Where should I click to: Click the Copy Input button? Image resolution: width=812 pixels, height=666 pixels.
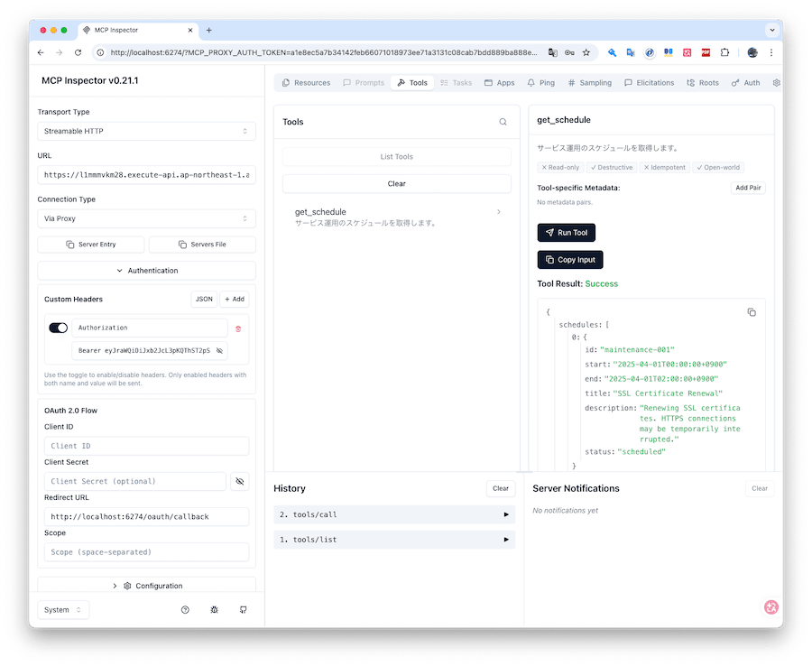pos(569,260)
